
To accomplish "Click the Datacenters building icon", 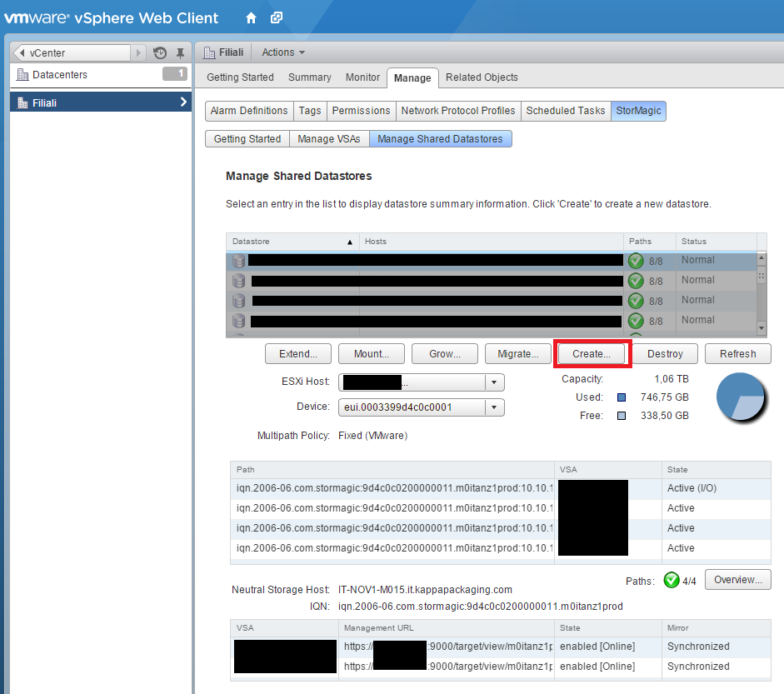I will click(22, 74).
